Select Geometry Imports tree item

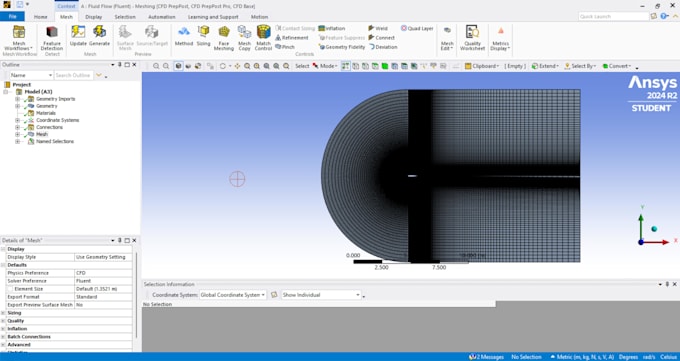click(56, 99)
